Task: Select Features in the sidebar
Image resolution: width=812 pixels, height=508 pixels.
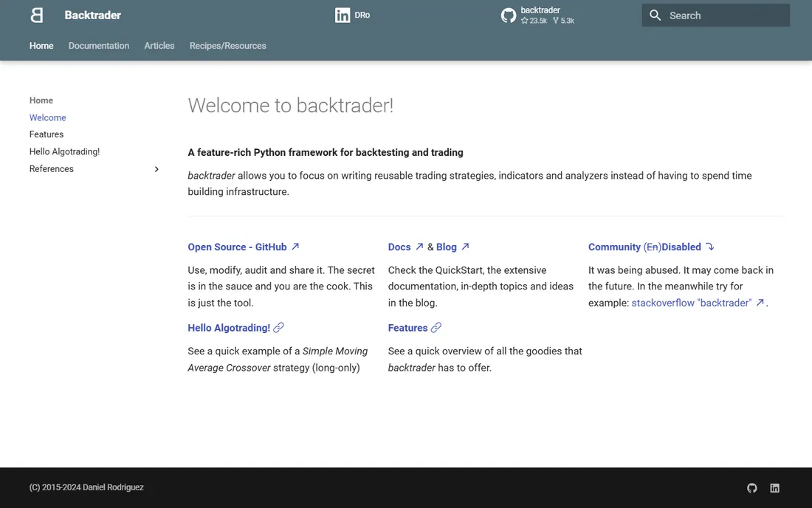Action: point(47,134)
